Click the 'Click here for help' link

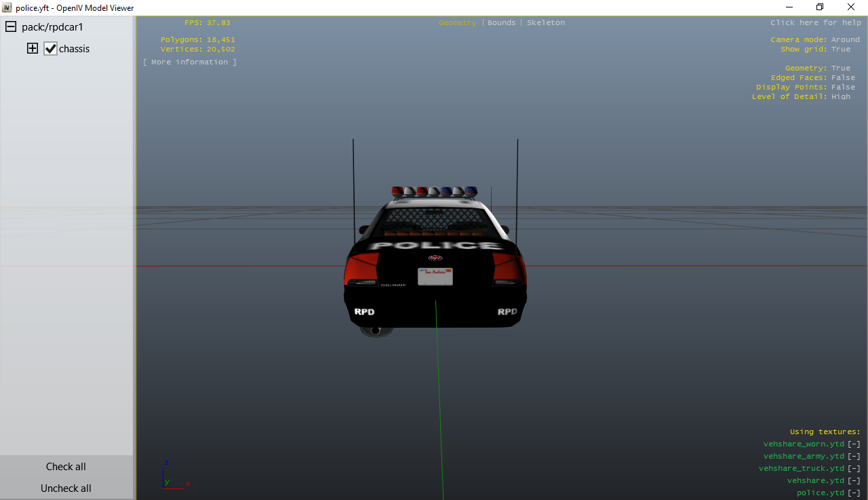point(816,23)
